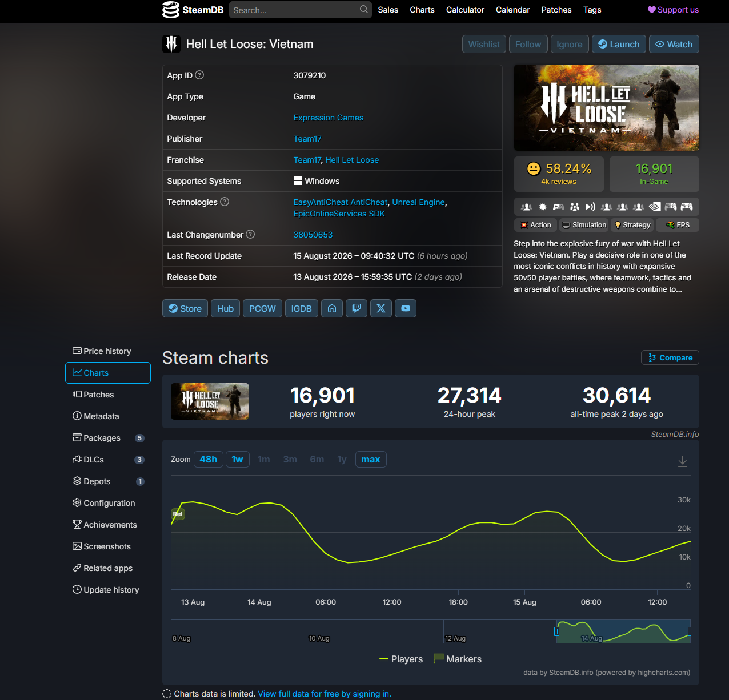Open Configuration in the sidebar

108,503
